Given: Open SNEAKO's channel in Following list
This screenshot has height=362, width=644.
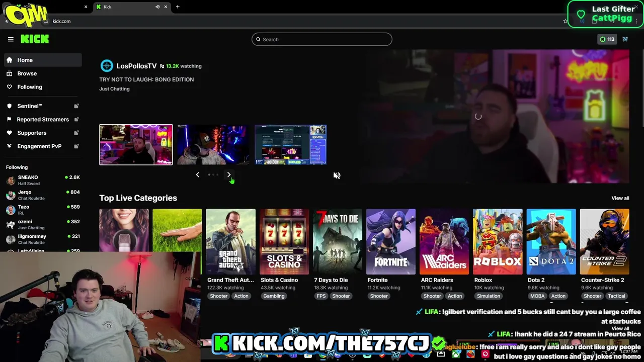Looking at the screenshot, I should tap(43, 180).
